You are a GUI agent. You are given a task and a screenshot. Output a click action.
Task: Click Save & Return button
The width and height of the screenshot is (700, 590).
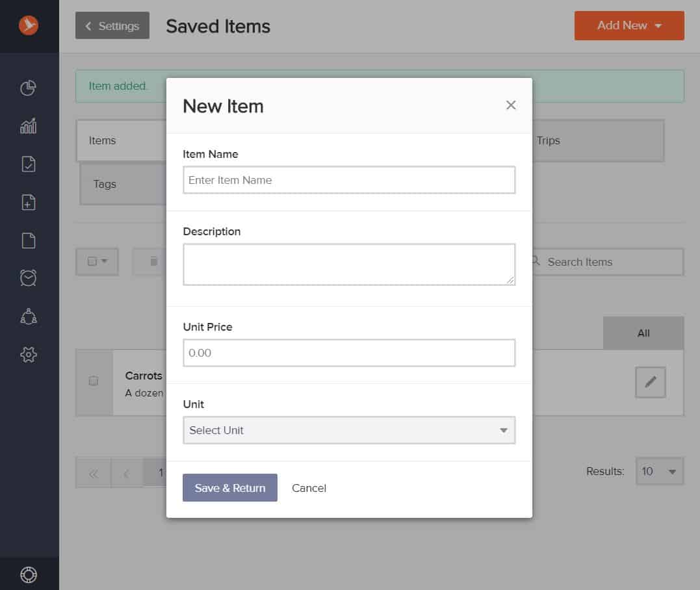[x=230, y=488]
